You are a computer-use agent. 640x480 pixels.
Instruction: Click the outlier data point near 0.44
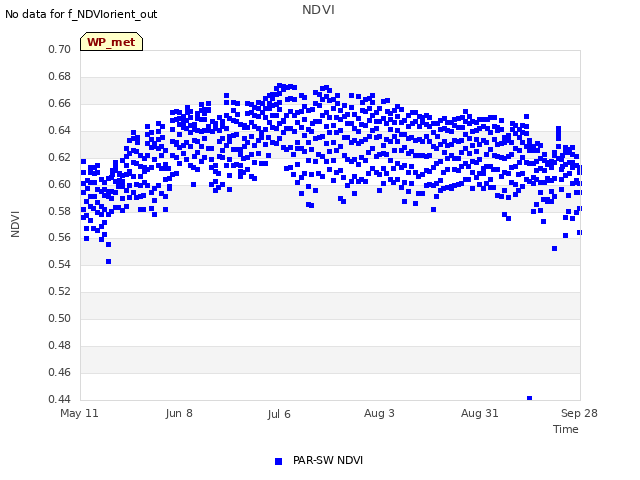[x=529, y=398]
